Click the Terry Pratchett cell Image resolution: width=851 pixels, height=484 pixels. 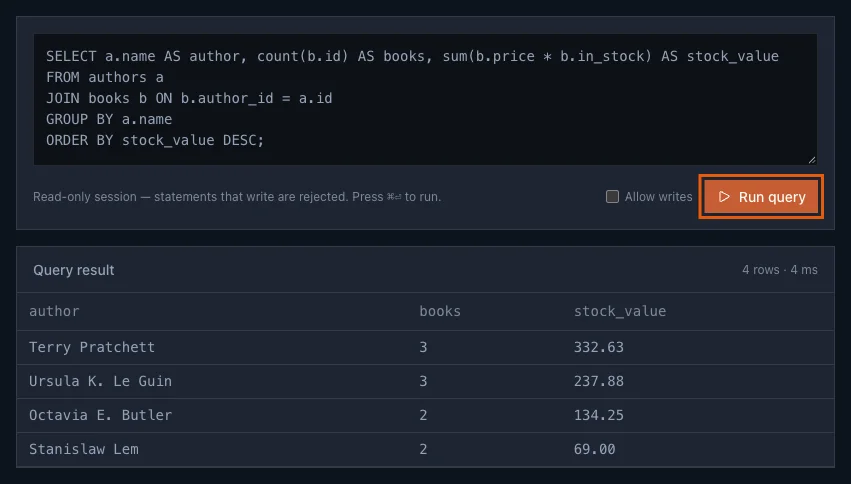tap(92, 347)
